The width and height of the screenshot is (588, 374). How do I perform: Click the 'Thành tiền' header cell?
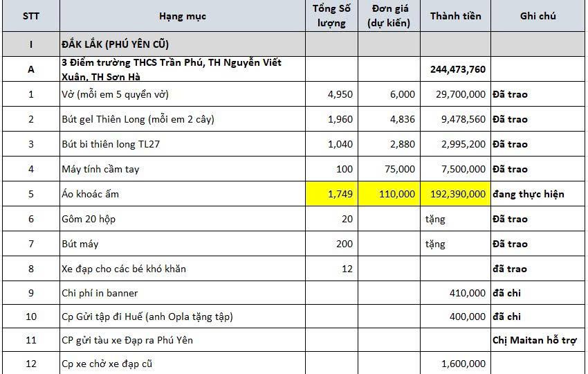[x=455, y=16]
